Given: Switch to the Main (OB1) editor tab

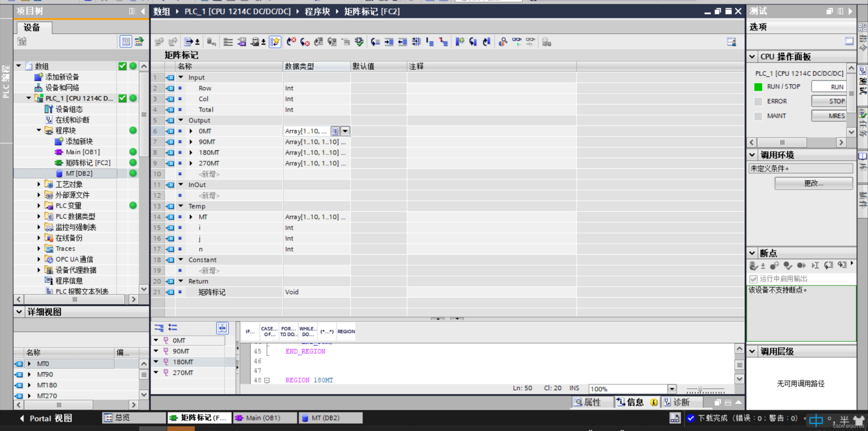Looking at the screenshot, I should (x=263, y=417).
